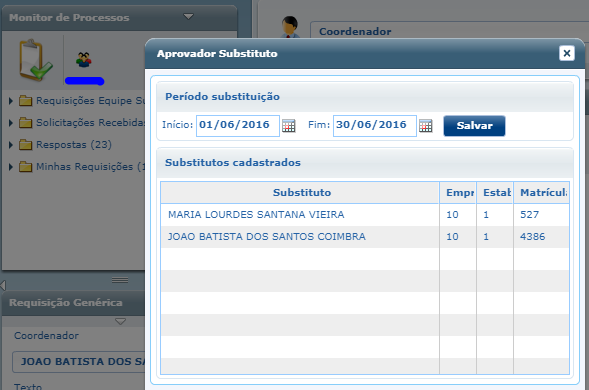Open the calendar picker for Início date
The height and width of the screenshot is (390, 589).
pyautogui.click(x=288, y=125)
